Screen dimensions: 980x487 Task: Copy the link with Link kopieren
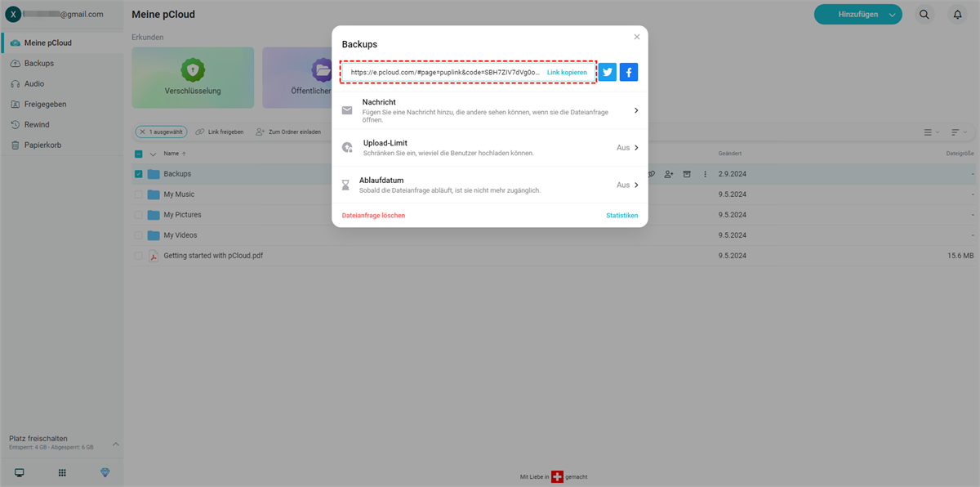[x=567, y=73]
